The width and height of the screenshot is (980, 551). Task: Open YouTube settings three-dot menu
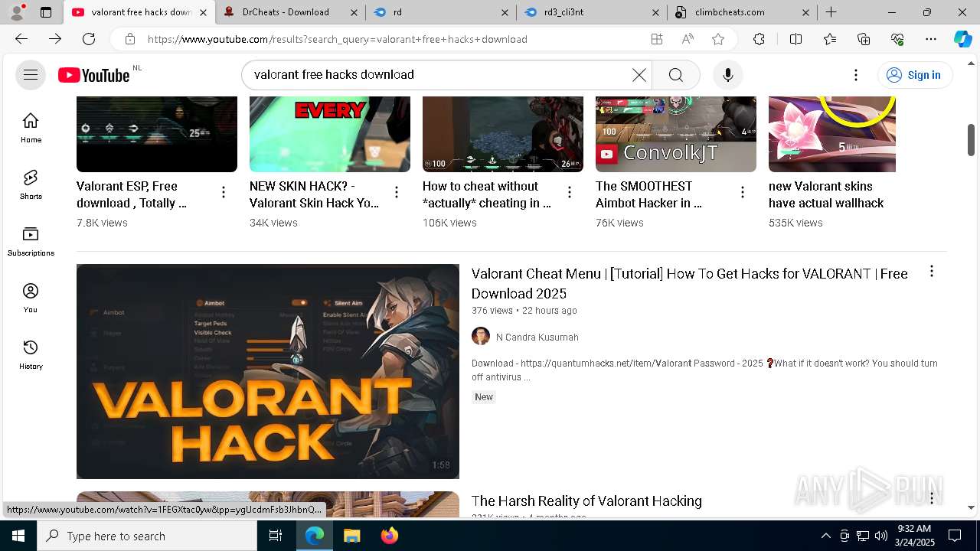[856, 74]
